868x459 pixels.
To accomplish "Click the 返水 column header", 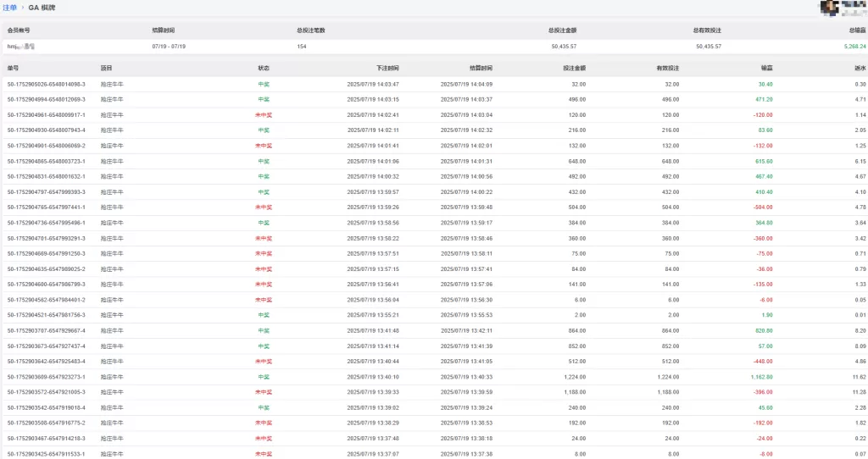I will 860,68.
